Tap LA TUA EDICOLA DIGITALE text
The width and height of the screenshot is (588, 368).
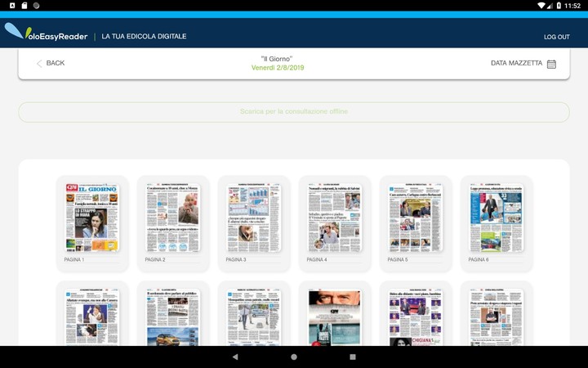144,37
